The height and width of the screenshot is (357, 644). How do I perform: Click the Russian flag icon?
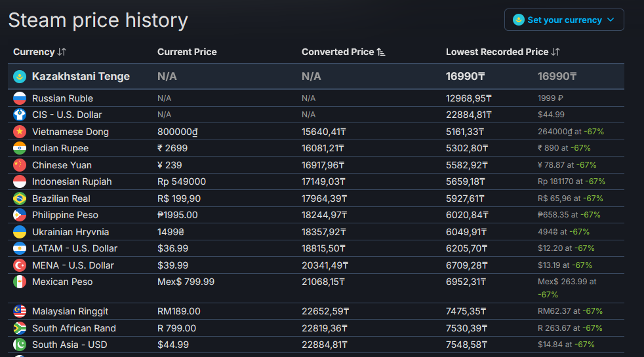point(20,98)
